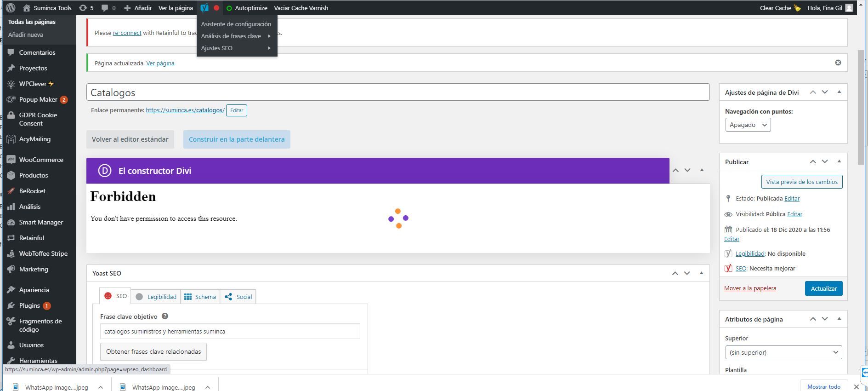Open first WhatsApp Image download options arrow

[x=100, y=387]
